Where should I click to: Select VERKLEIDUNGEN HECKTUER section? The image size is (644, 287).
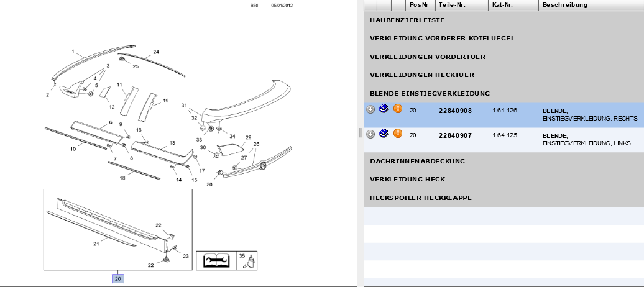422,75
